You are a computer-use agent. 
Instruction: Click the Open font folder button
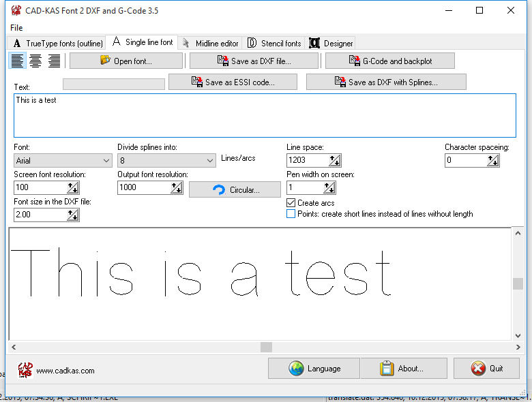click(126, 61)
